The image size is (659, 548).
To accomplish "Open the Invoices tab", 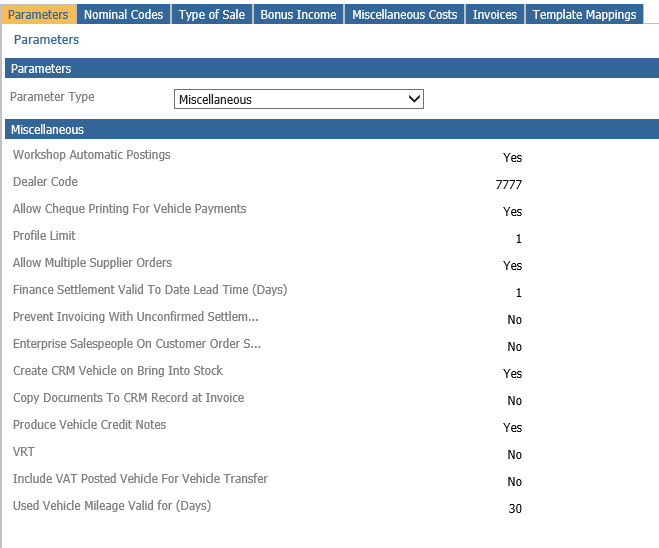I will coord(495,14).
